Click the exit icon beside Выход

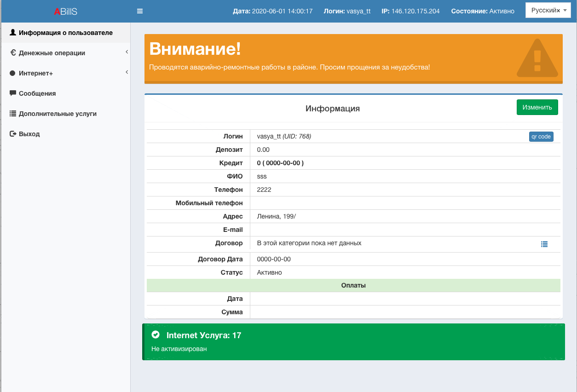pos(13,134)
